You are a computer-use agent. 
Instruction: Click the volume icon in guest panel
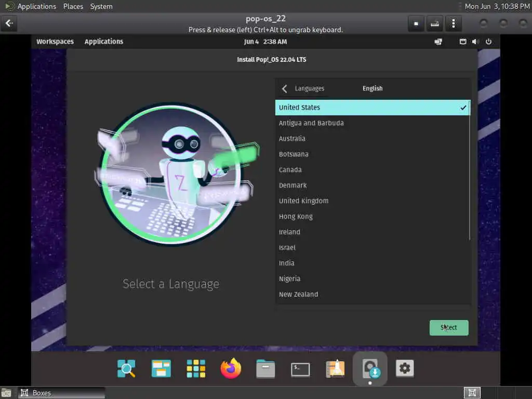[475, 42]
